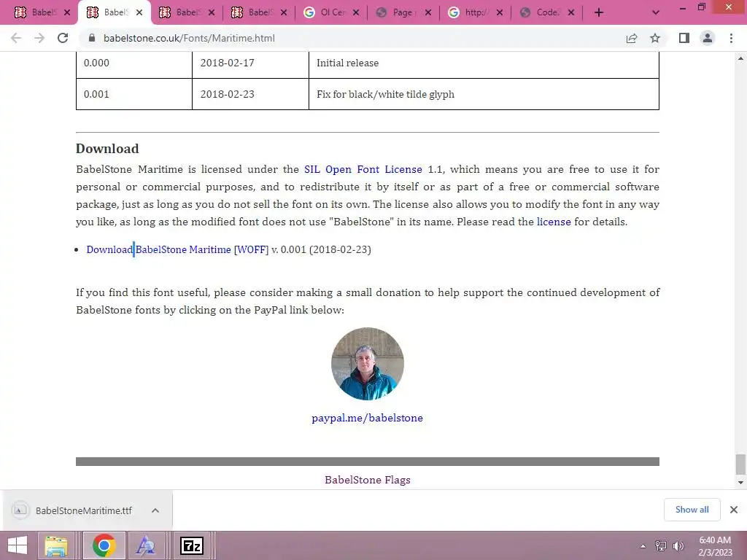Click the volume speaker tray icon
This screenshot has height=560, width=747.
click(678, 546)
